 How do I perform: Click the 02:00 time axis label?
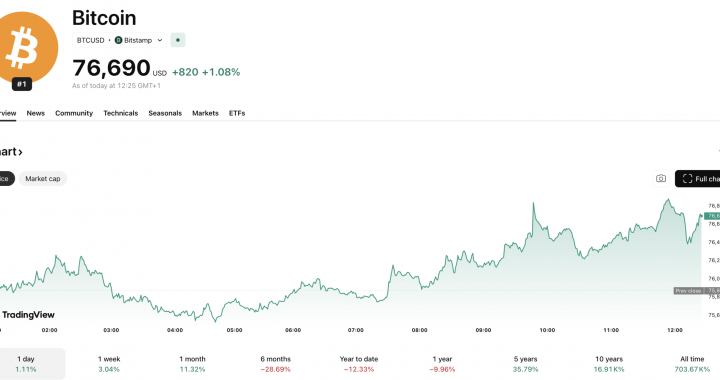point(50,330)
